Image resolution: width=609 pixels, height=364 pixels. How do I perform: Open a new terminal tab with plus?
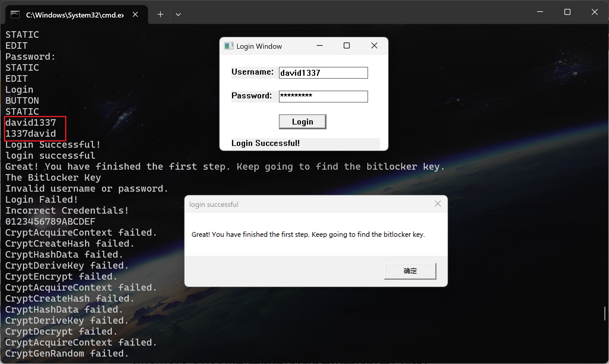tap(160, 14)
